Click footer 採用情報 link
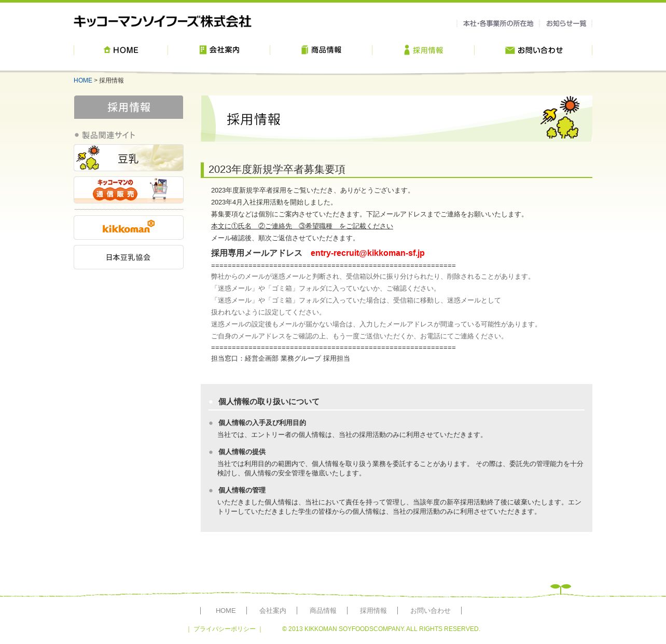 point(373,611)
